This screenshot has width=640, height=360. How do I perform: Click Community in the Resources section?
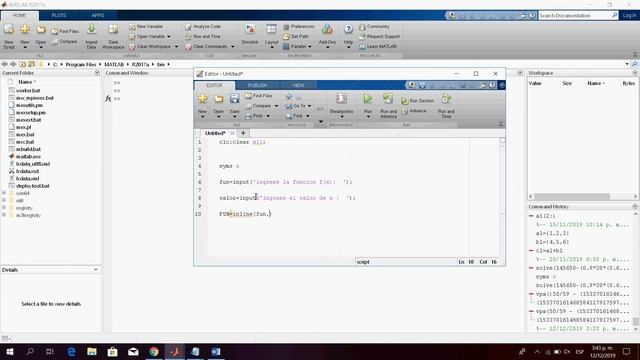374,27
